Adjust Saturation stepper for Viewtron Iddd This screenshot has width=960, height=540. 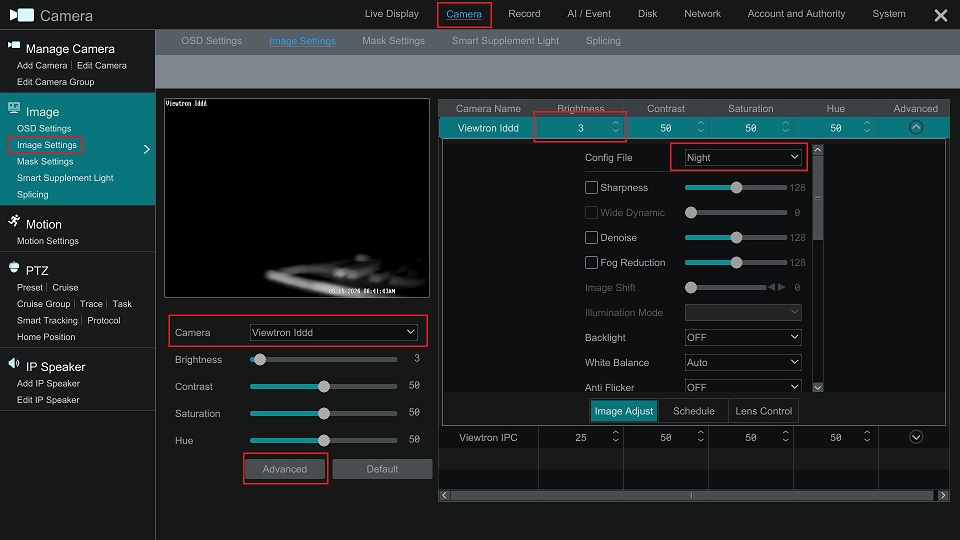(x=786, y=127)
